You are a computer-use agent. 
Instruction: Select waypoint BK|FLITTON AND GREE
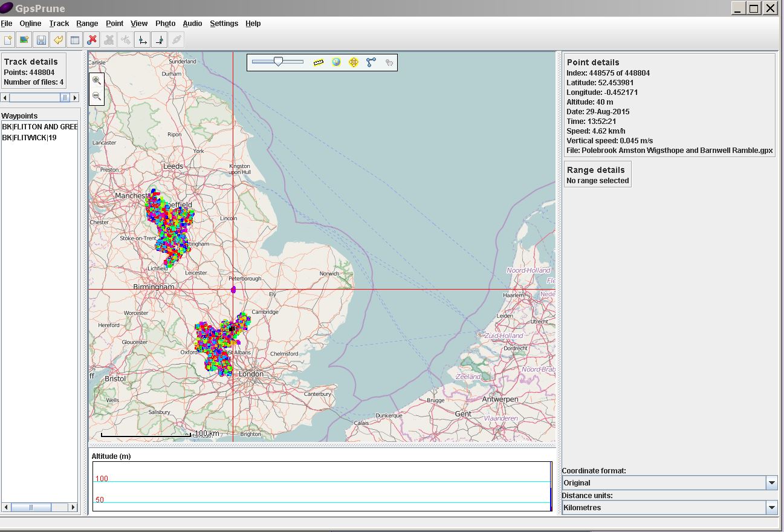(x=36, y=126)
